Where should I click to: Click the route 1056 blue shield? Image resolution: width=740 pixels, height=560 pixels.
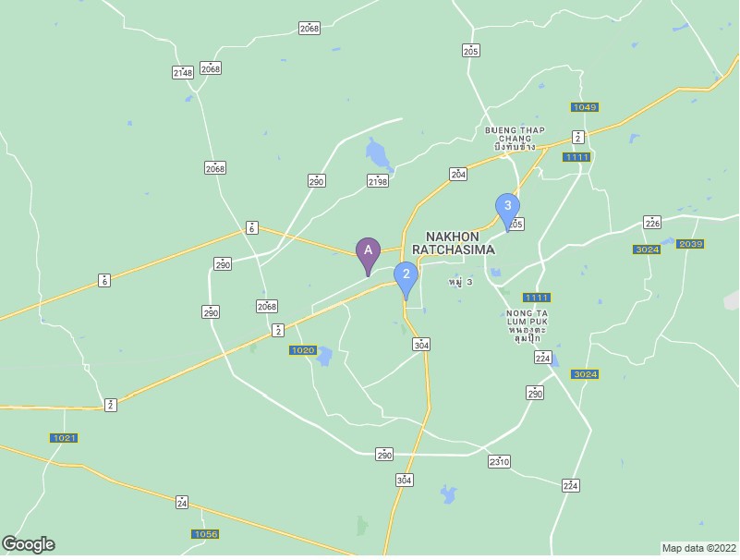point(205,534)
